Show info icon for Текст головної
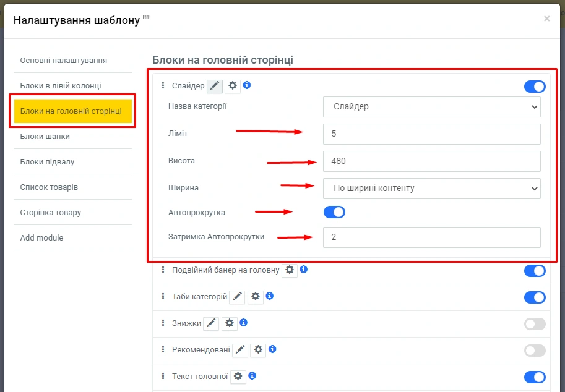The width and height of the screenshot is (565, 392). (252, 375)
